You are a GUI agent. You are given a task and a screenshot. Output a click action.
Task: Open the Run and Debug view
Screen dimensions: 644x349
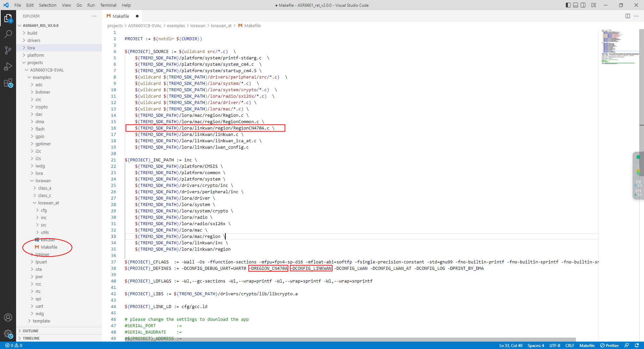click(x=8, y=66)
